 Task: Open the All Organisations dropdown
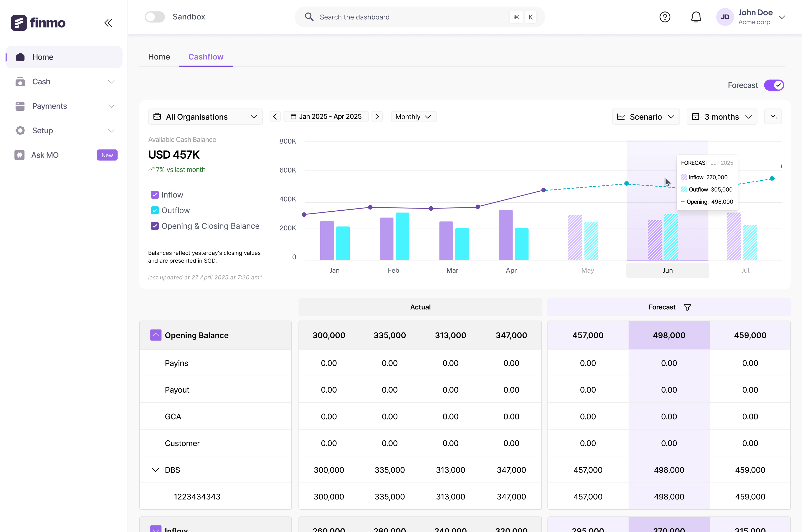[205, 117]
